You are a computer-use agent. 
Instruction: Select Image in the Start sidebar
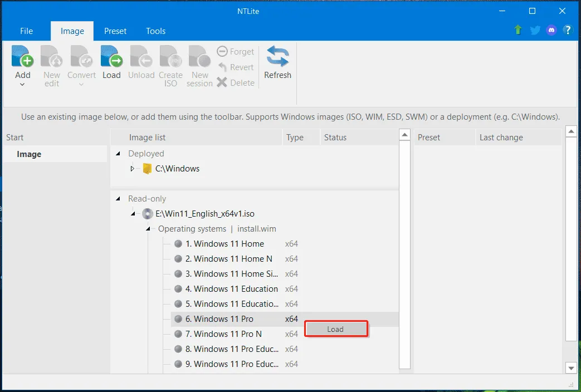coord(55,154)
